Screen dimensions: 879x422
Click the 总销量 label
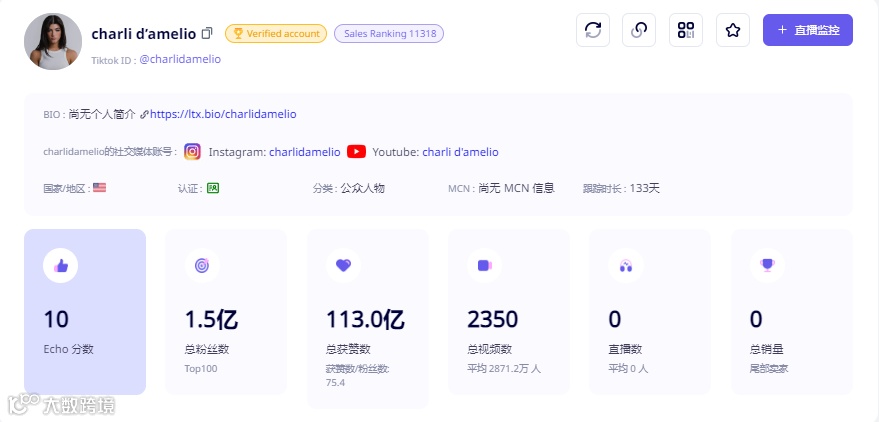pyautogui.click(x=766, y=349)
